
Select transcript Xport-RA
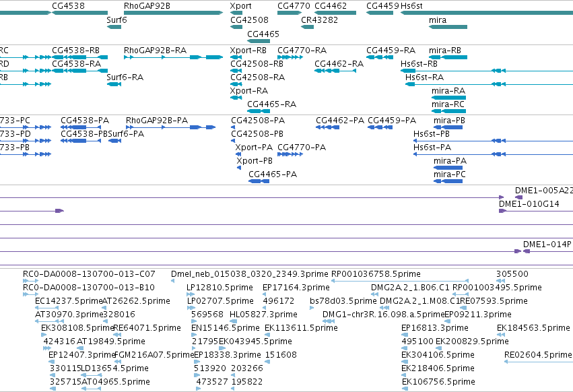[249, 91]
